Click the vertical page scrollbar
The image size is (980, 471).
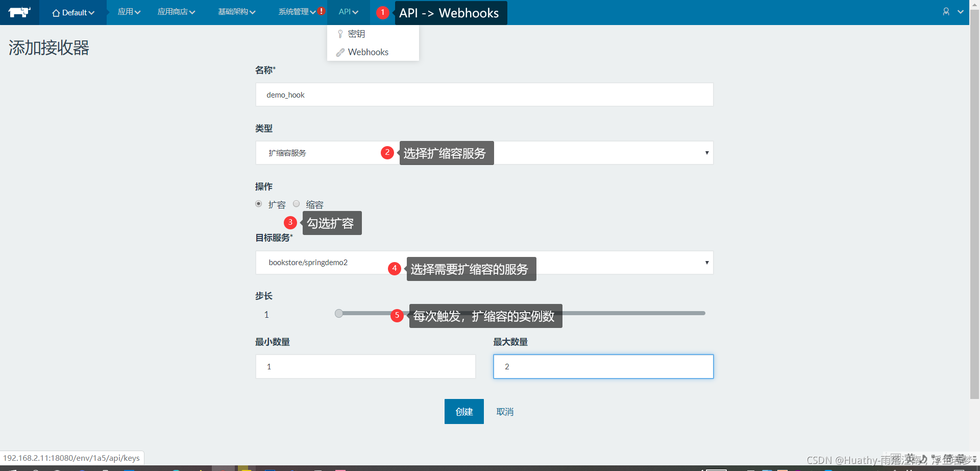click(974, 204)
